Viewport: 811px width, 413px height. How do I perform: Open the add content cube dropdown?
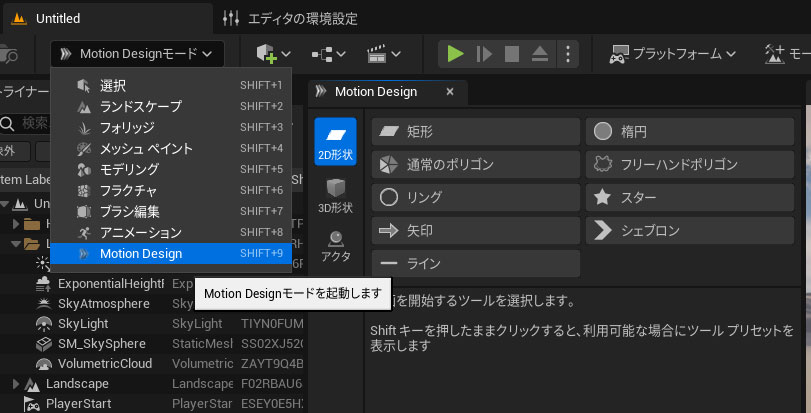coord(274,54)
